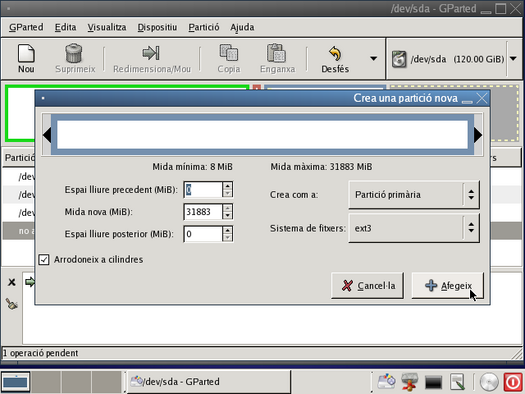Click the Copia toolbar icon
Image resolution: width=525 pixels, height=394 pixels.
pos(229,53)
